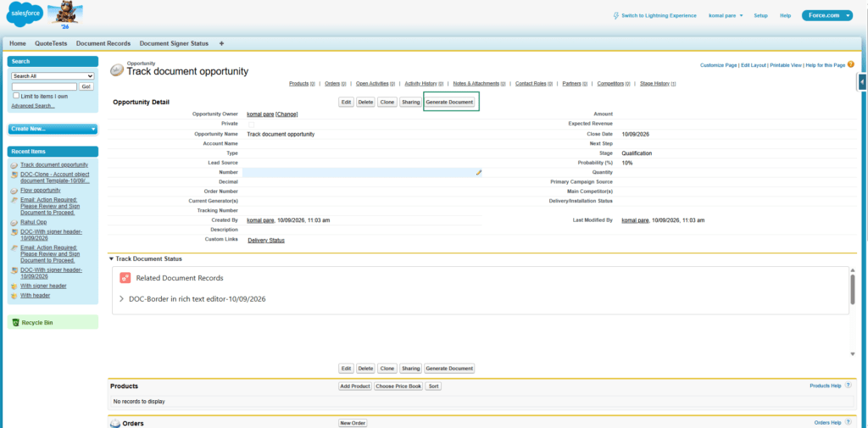Click Edit beside the Opportunity Detail heading
The height and width of the screenshot is (428, 868).
click(347, 103)
